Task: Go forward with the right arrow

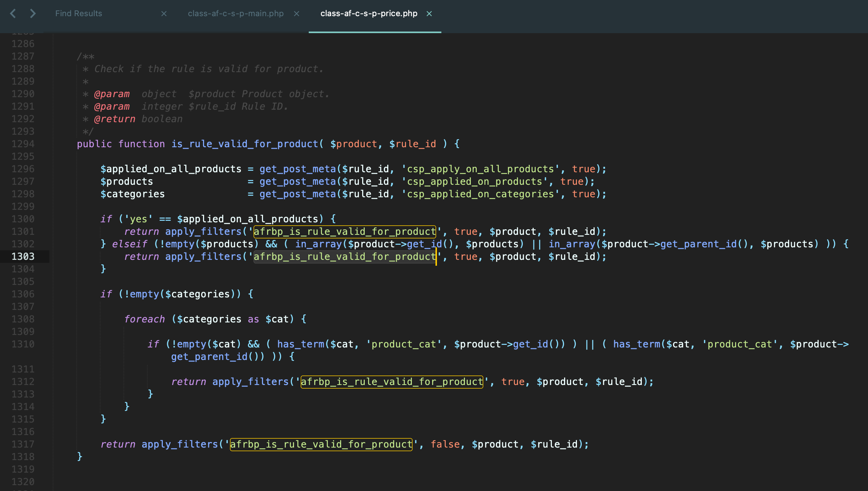Action: 33,14
